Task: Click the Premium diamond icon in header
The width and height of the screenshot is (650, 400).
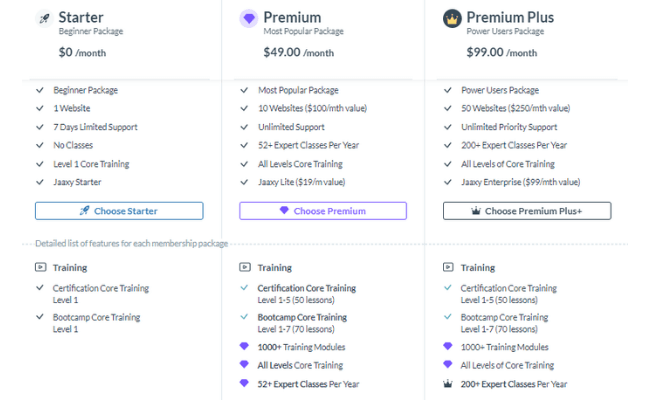Action: tap(249, 19)
